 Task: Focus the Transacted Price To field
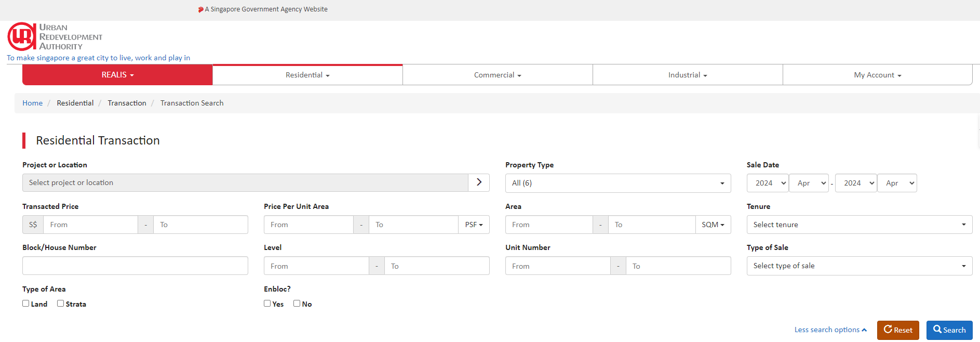coord(200,225)
